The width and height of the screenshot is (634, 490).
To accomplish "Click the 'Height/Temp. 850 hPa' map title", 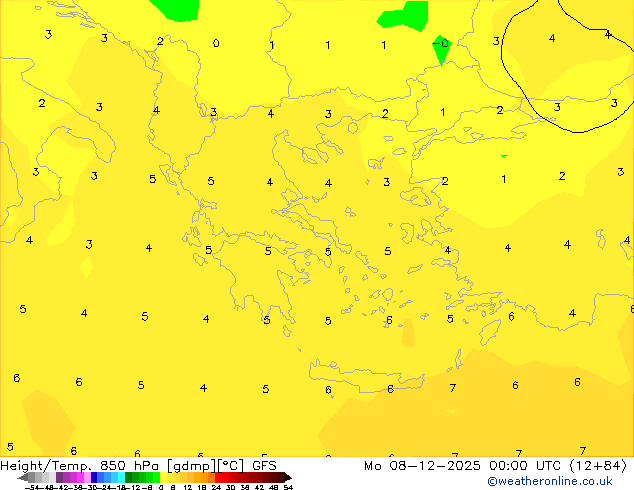I will point(80,466).
